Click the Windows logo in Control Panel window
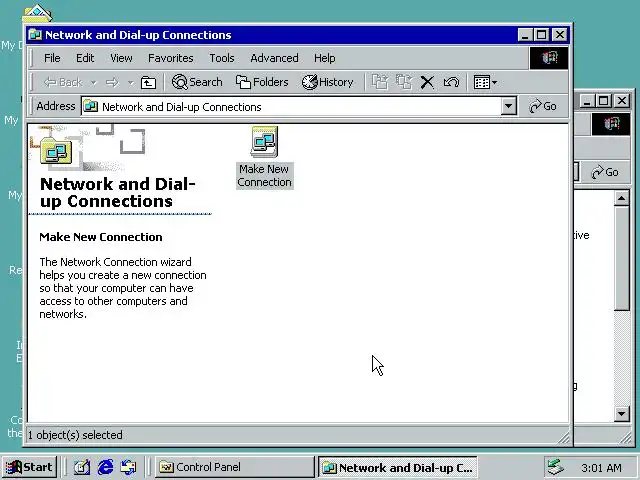 611,124
